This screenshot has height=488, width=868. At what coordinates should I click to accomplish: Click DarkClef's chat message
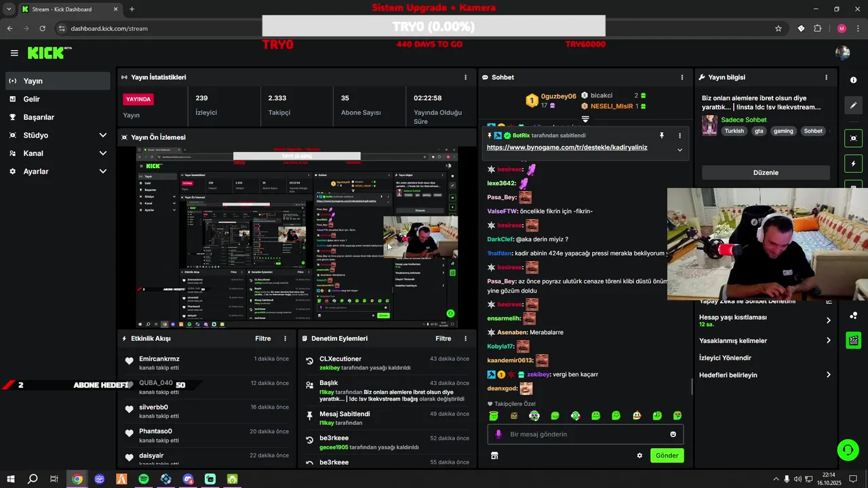click(528, 239)
